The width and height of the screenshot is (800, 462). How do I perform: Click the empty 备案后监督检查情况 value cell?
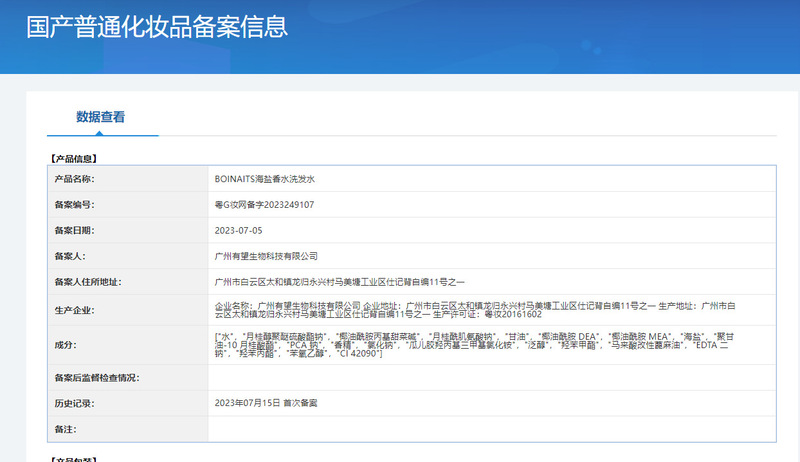(492, 378)
